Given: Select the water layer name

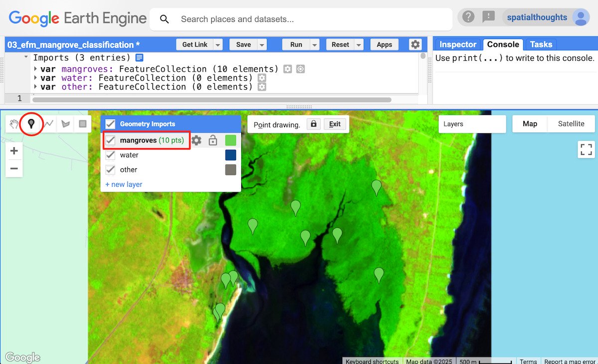Looking at the screenshot, I should (129, 155).
